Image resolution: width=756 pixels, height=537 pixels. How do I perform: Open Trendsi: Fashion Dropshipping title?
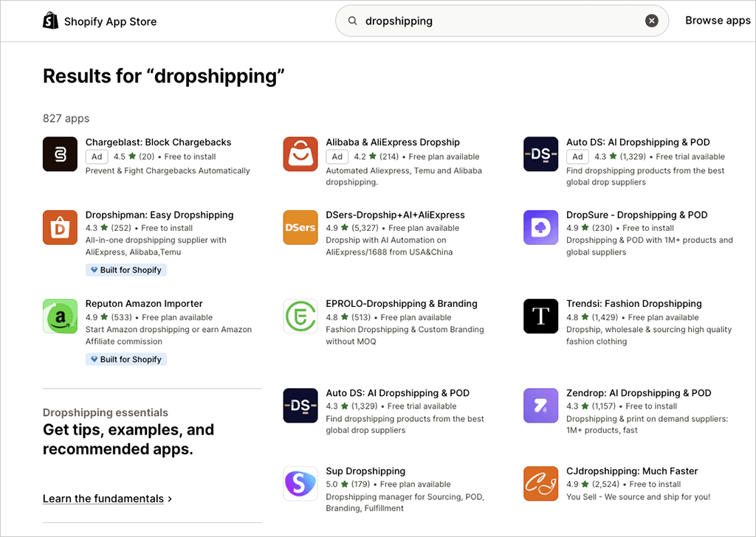[x=633, y=303]
